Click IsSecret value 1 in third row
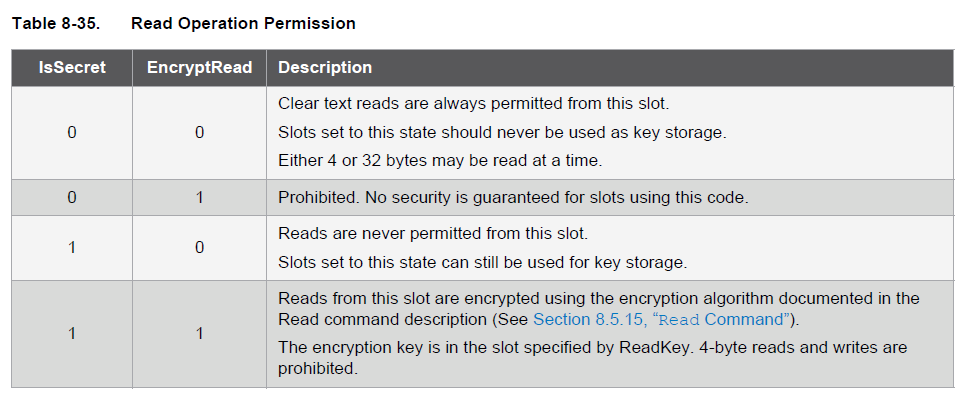The width and height of the screenshot is (974, 406). pyautogui.click(x=72, y=248)
